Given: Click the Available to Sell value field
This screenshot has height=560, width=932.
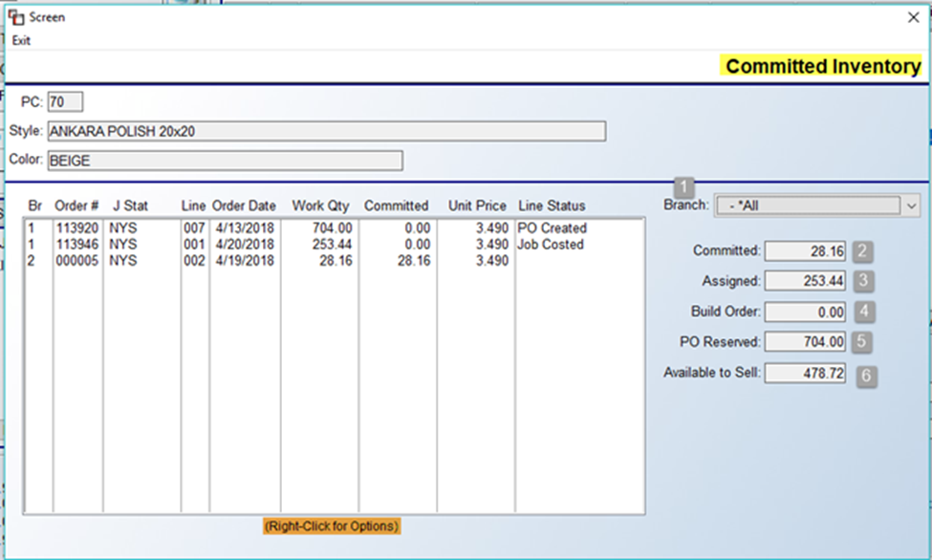Looking at the screenshot, I should coord(805,374).
